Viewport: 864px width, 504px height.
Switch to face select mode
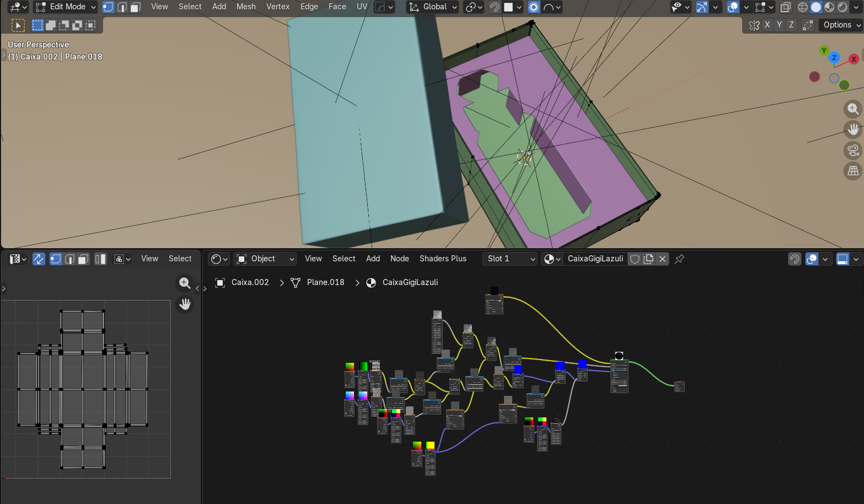[135, 7]
